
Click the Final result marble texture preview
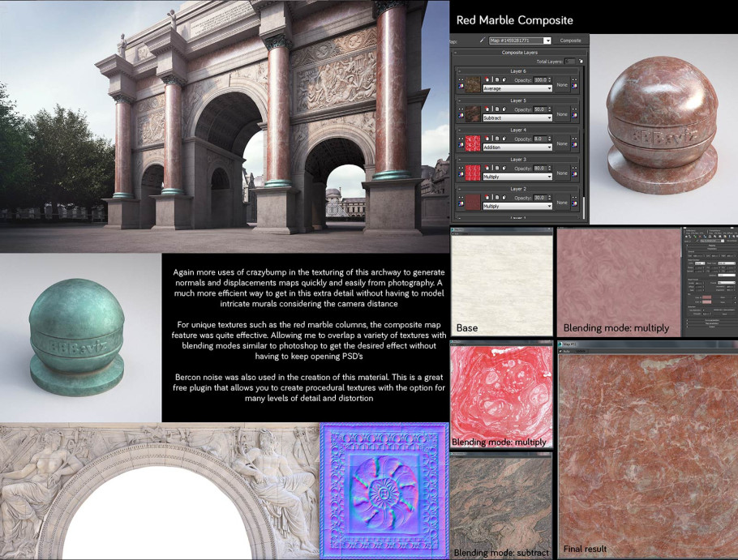pos(648,456)
